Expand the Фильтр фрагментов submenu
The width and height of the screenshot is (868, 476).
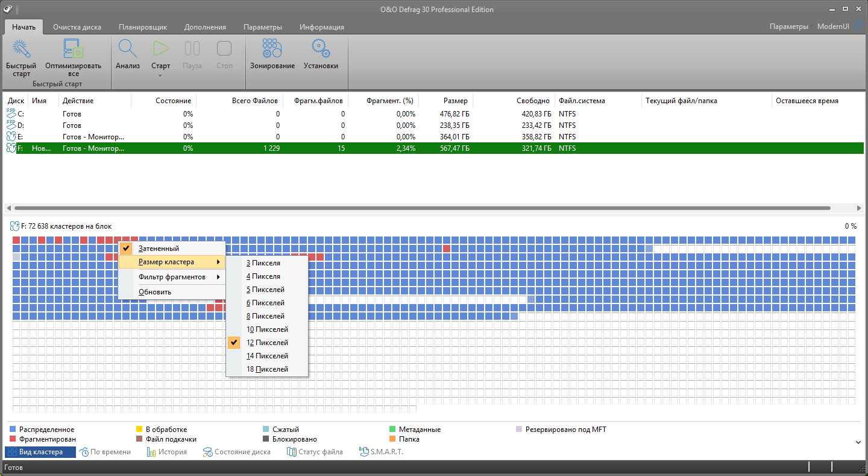tap(172, 277)
